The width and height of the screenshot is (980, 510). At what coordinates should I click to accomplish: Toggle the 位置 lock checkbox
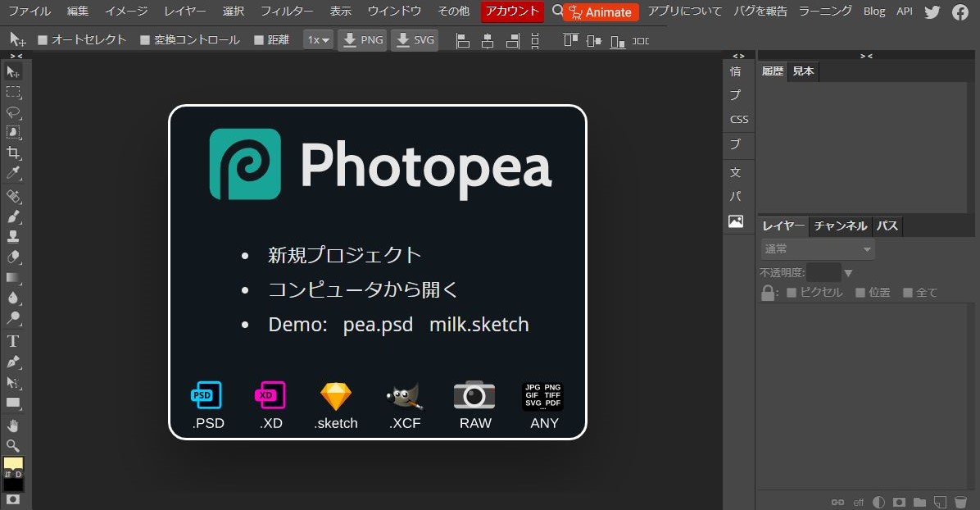point(860,292)
